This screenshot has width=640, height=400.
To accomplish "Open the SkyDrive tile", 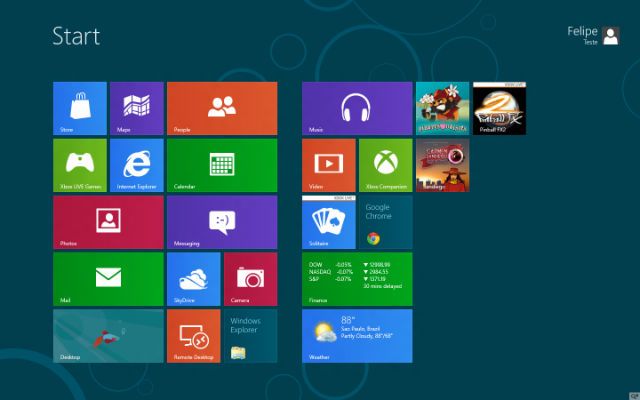I will (193, 279).
